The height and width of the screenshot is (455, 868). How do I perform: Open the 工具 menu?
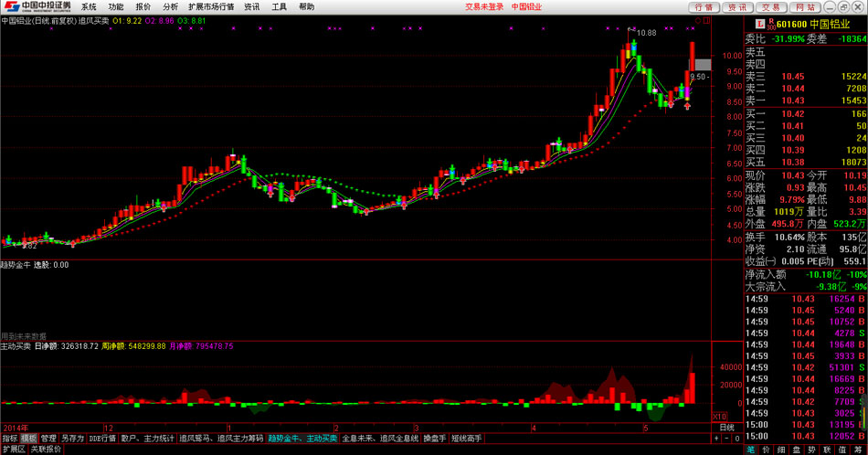pyautogui.click(x=279, y=6)
